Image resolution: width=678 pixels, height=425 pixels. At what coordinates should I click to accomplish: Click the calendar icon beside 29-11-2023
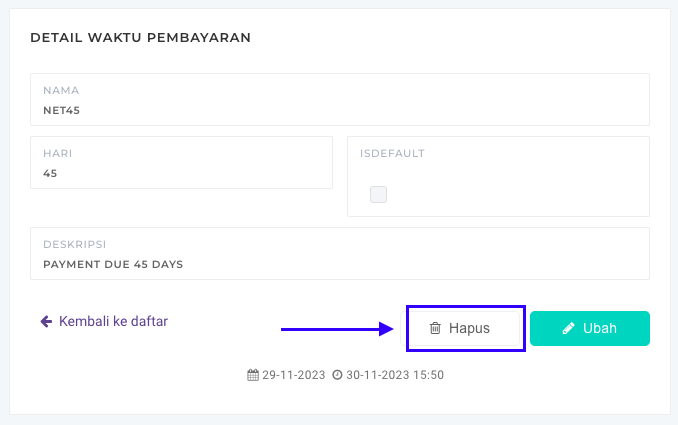[x=253, y=376]
